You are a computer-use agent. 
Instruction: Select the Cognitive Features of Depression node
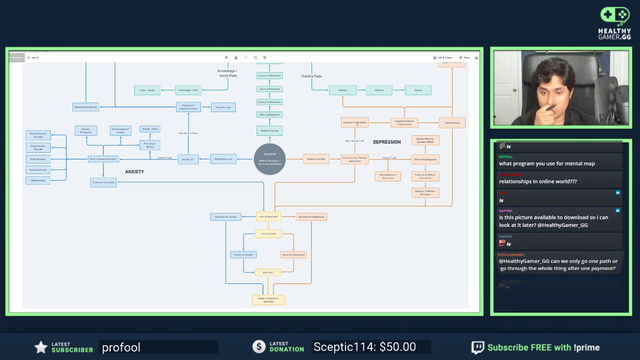point(404,122)
